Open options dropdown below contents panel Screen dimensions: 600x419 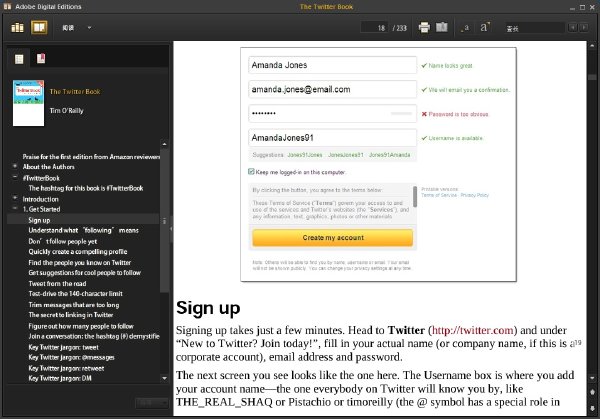click(x=152, y=403)
